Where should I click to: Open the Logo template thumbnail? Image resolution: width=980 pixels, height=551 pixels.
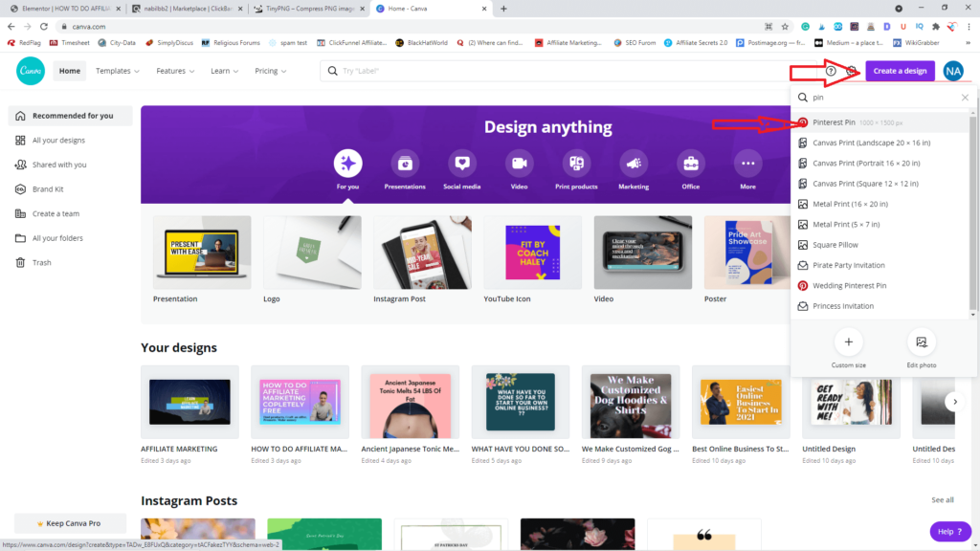tap(312, 253)
